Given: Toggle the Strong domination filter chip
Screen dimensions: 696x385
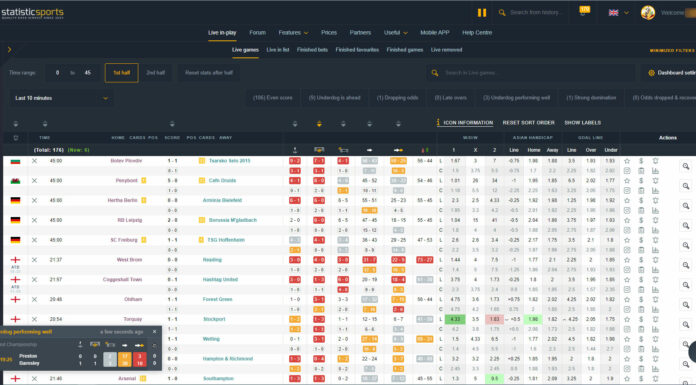Looking at the screenshot, I should [x=591, y=98].
